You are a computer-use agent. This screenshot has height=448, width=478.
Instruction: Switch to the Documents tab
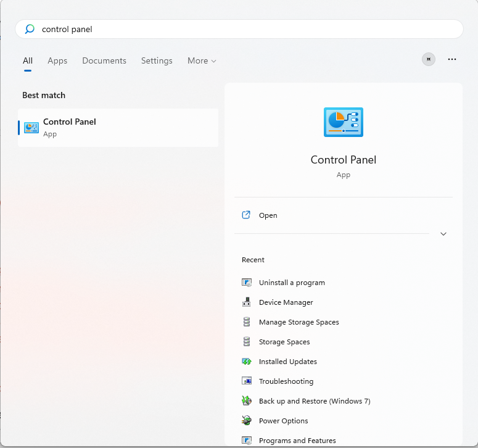tap(104, 60)
